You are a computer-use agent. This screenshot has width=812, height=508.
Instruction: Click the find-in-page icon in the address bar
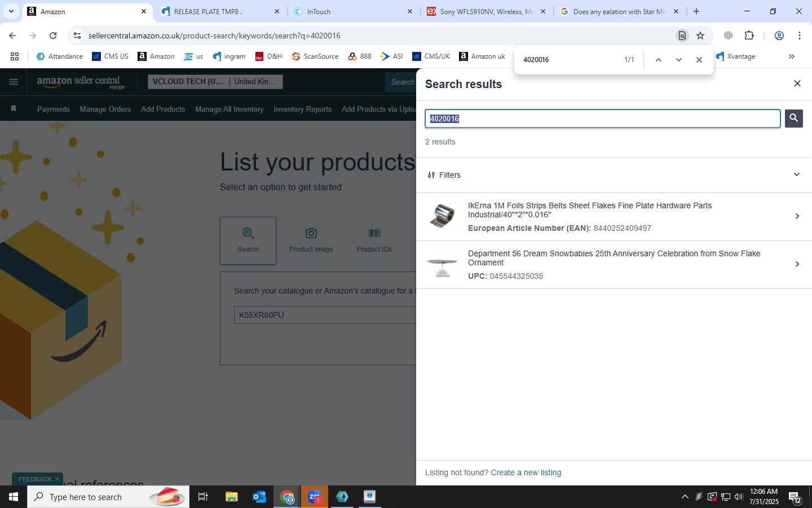[682, 36]
